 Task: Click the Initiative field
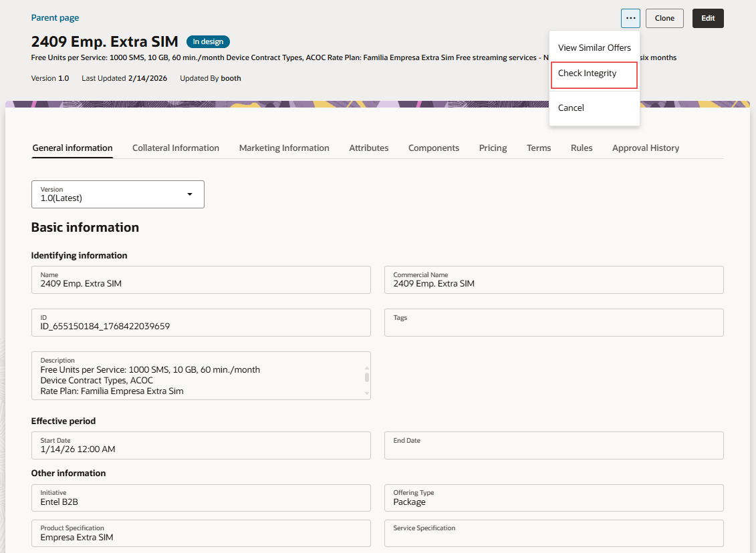click(x=201, y=498)
